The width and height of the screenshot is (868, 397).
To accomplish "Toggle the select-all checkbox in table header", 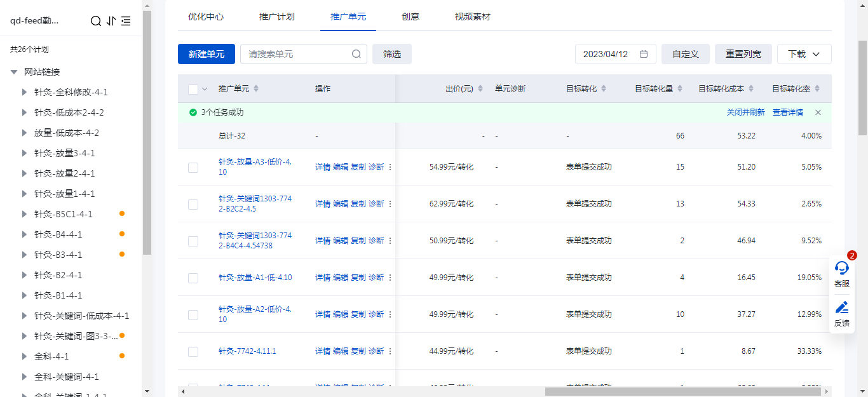I will (193, 89).
